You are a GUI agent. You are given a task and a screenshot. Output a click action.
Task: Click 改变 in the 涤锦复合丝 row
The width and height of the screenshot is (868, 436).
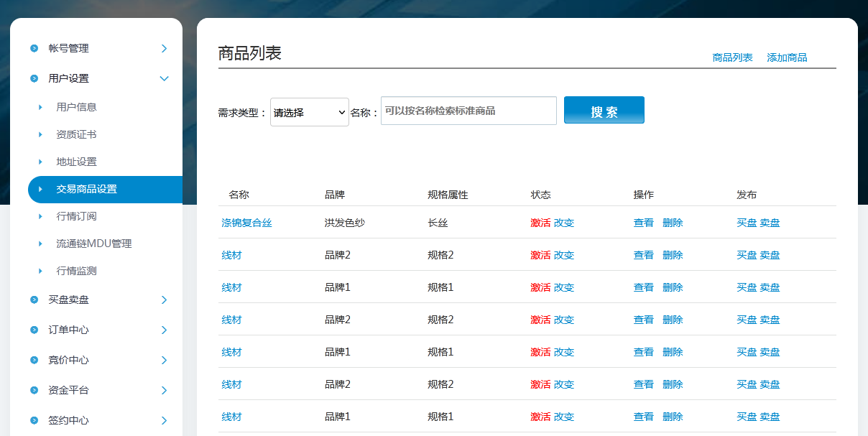click(564, 223)
